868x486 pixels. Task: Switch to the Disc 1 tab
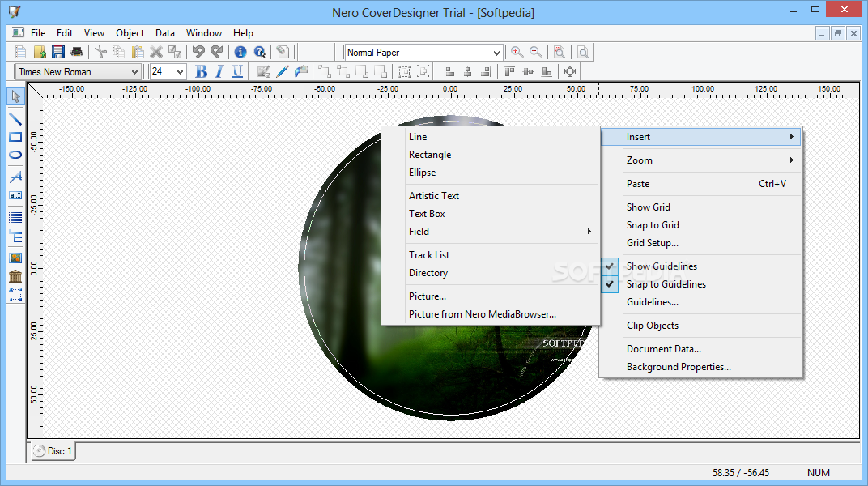point(53,451)
